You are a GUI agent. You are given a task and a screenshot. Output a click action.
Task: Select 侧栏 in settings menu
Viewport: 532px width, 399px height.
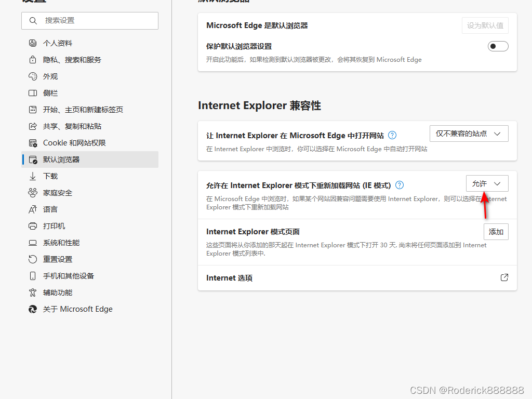[90, 93]
